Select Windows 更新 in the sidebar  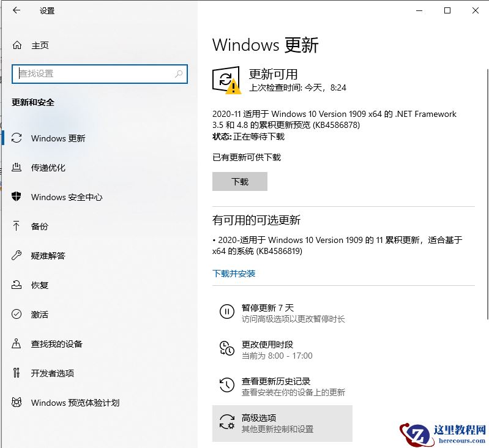click(x=58, y=138)
